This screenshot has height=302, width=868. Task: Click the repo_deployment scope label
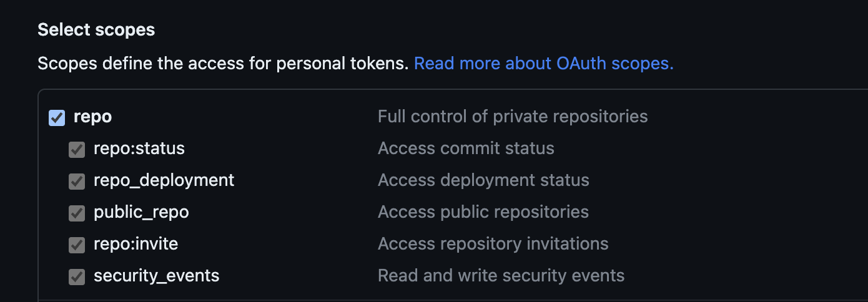pyautogui.click(x=164, y=180)
